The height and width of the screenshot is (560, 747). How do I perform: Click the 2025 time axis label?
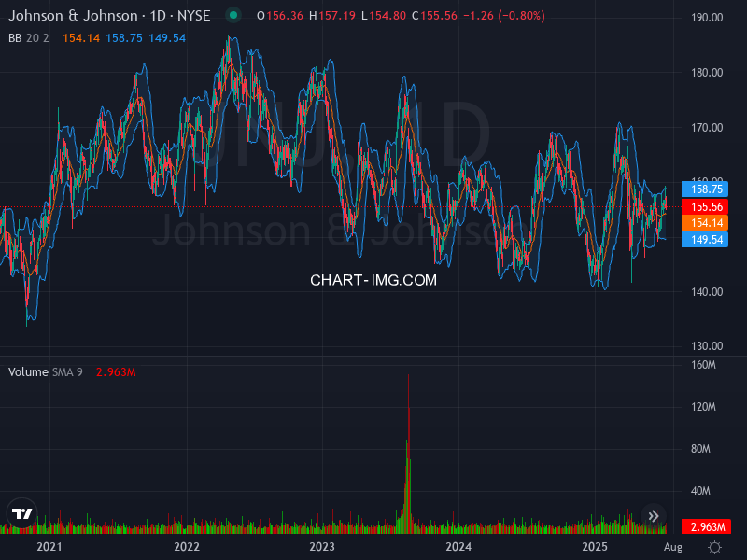[595, 547]
